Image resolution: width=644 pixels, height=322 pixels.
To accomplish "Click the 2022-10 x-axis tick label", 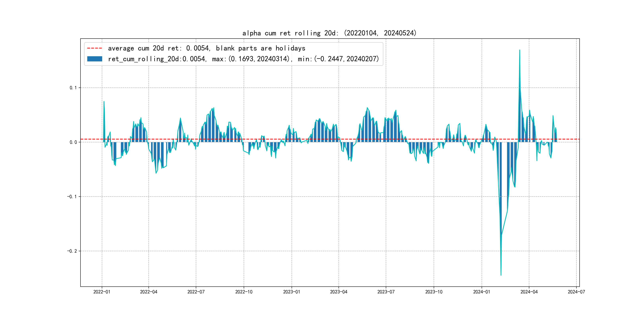I will pos(244,292).
